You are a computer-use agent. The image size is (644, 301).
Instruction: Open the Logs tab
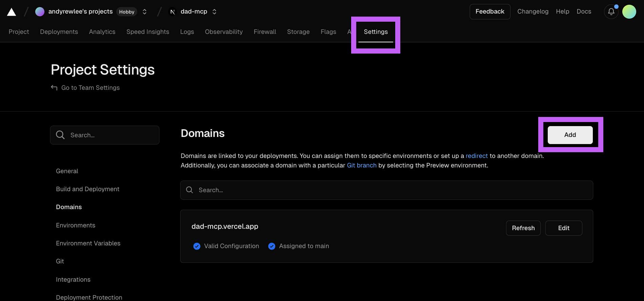[x=187, y=32]
